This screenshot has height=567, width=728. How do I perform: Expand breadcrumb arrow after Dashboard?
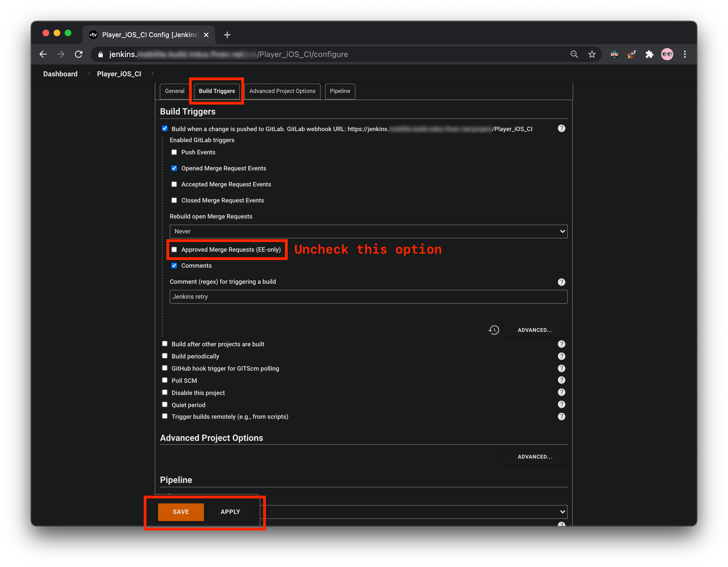[x=89, y=74]
